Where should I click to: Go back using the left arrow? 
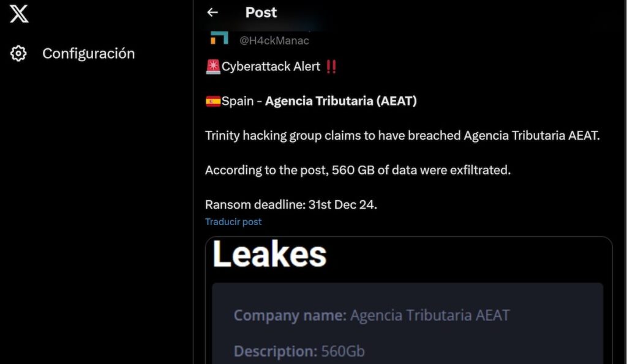click(x=212, y=12)
